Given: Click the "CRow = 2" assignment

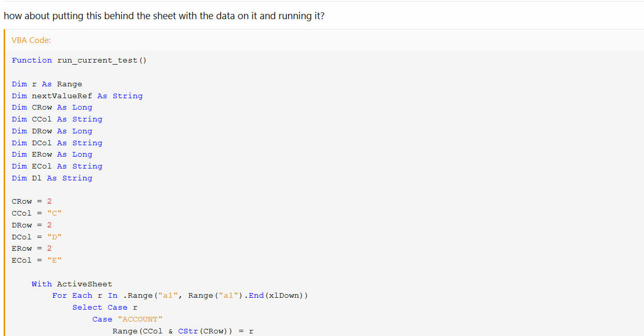Looking at the screenshot, I should coord(32,202).
